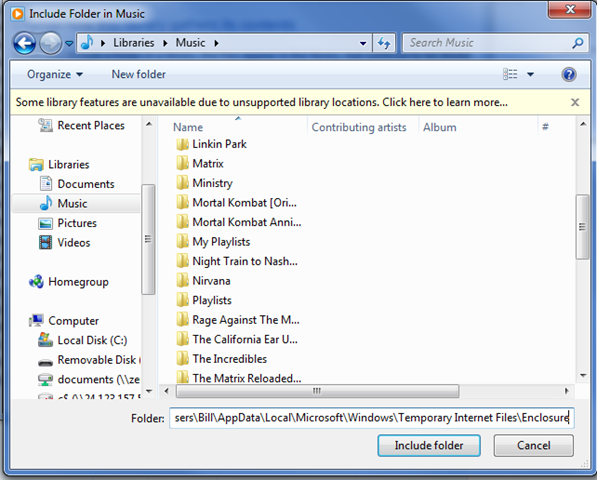Click the Include folder button
Screen dimensions: 597x480
tap(429, 445)
